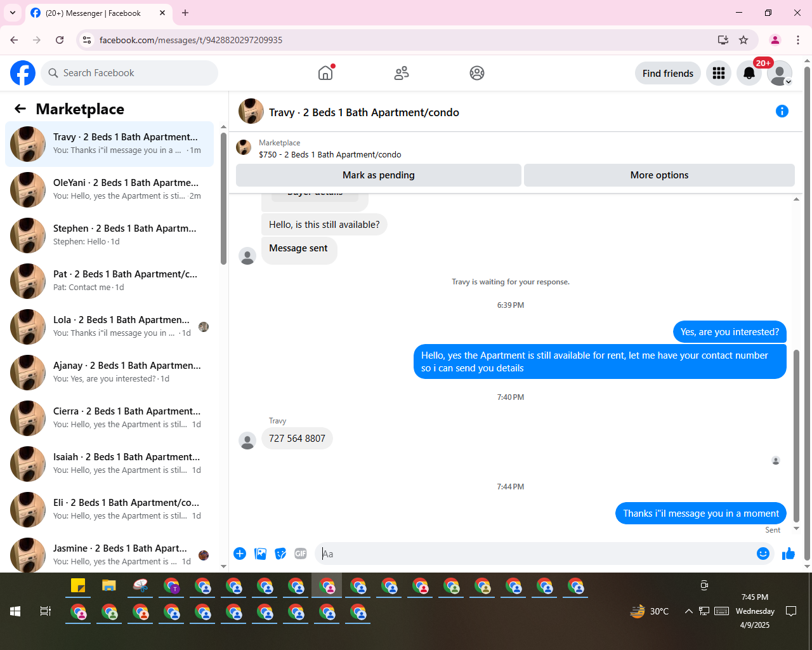Click the Facebook logo
The image size is (812, 650).
point(23,73)
